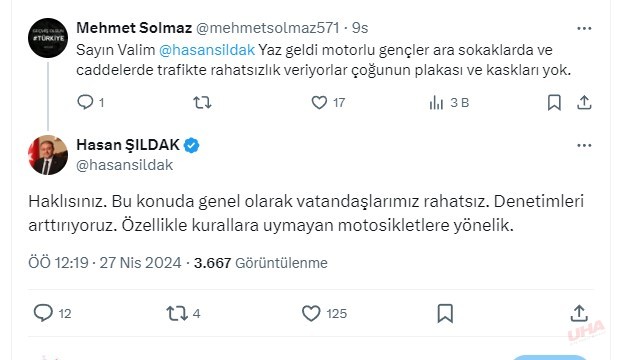Image resolution: width=627 pixels, height=360 pixels.
Task: Bookmark Hasan ŞILDAK's tweet
Action: tap(445, 313)
